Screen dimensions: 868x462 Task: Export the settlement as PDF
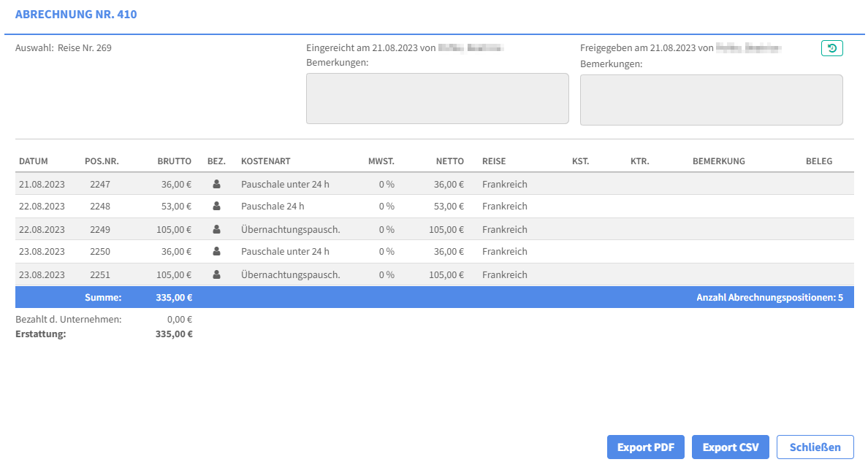click(x=645, y=447)
